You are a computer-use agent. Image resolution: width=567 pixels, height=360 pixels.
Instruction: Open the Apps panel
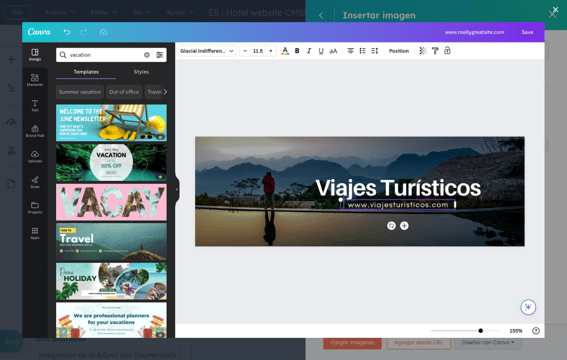click(35, 233)
